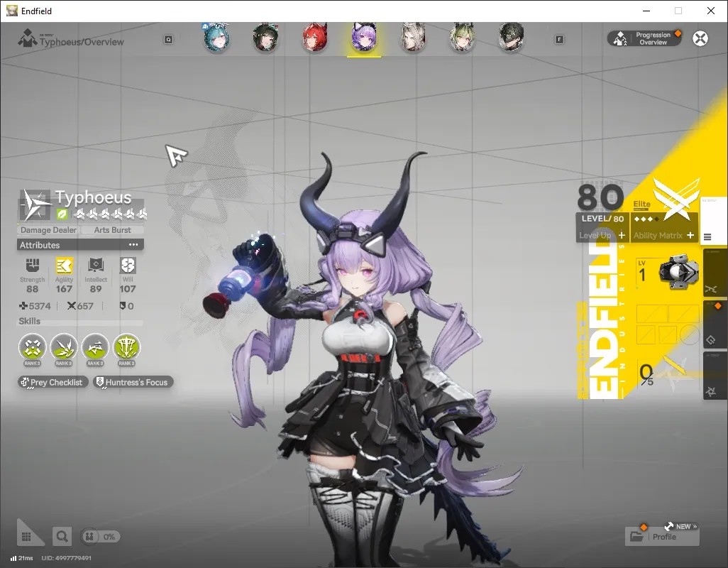
Task: Select the red-haired character portrait
Action: pyautogui.click(x=315, y=38)
